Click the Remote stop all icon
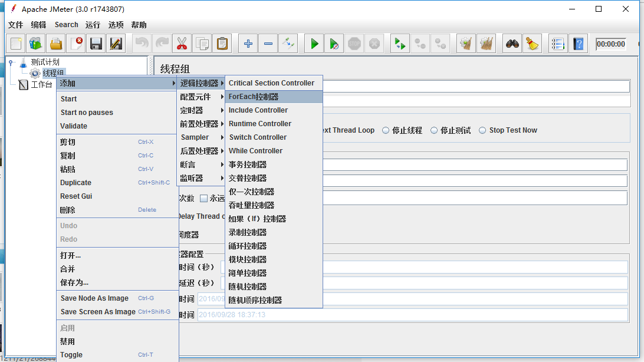This screenshot has height=362, width=644. [x=420, y=44]
